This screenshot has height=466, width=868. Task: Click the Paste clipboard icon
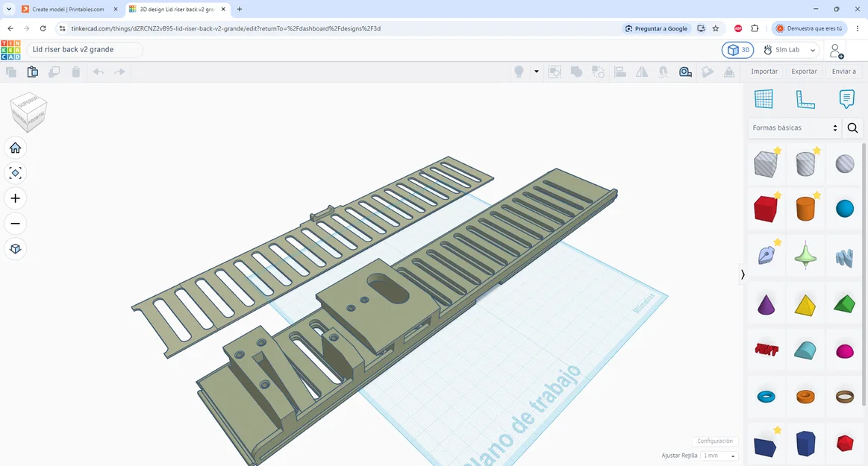pos(33,72)
